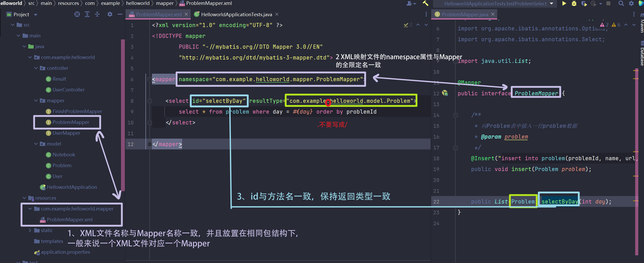Expand the static folder
The image size is (644, 263).
point(30,231)
